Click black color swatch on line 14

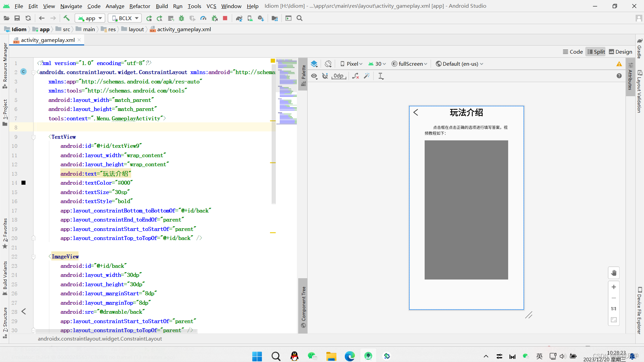23,183
